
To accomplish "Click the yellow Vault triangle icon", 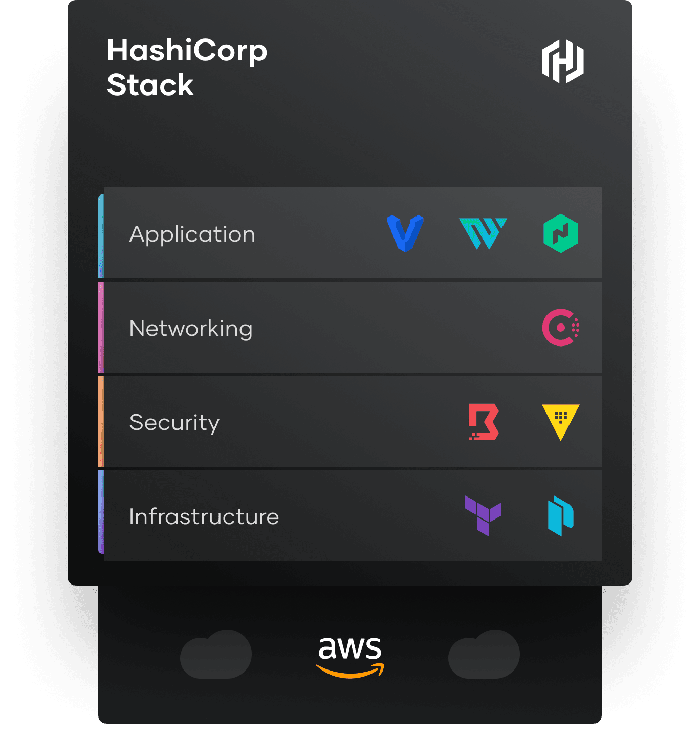I will tap(561, 422).
